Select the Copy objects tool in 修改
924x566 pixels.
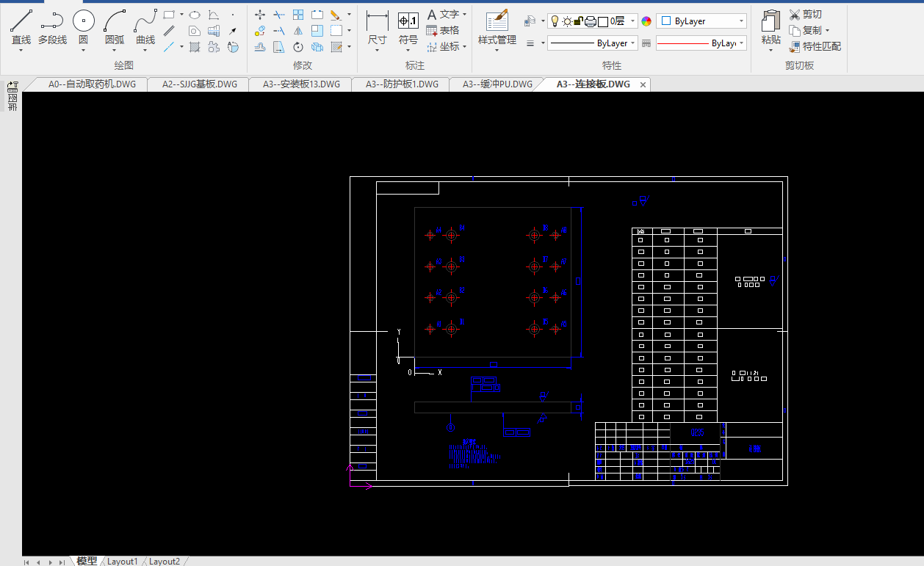pos(260,31)
